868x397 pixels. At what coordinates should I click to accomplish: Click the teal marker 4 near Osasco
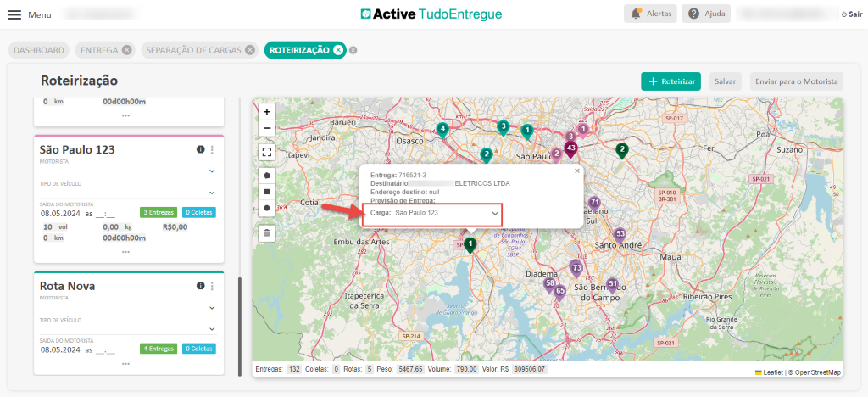(442, 130)
